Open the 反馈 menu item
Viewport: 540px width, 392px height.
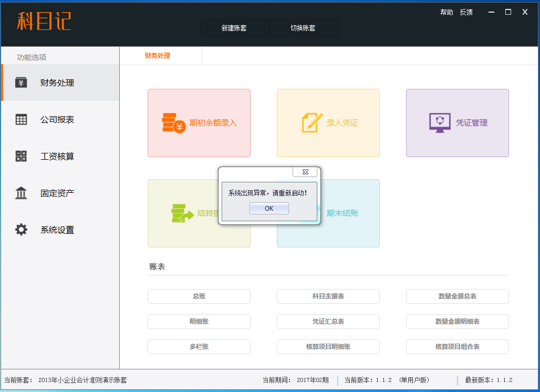point(466,12)
